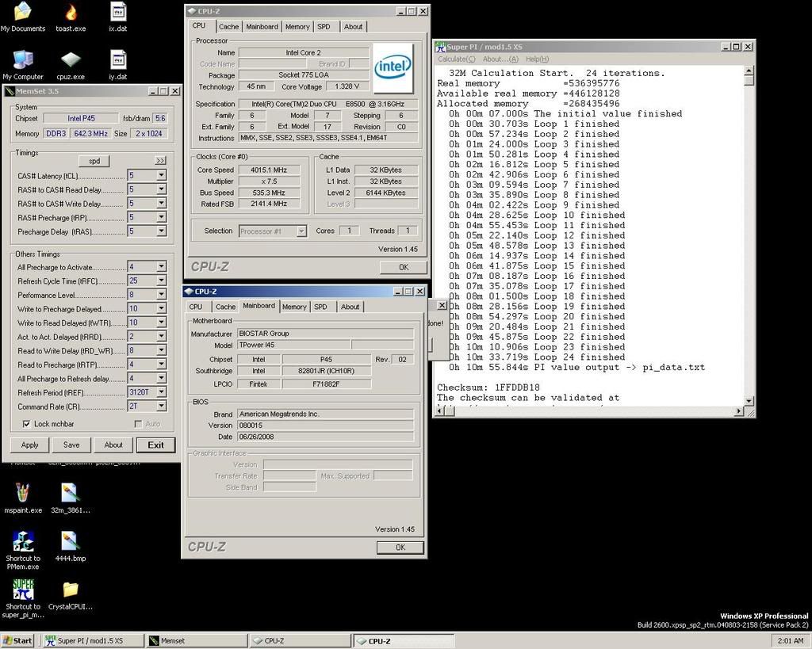Click the Apply button in MemSet
This screenshot has height=649, width=812.
[x=30, y=445]
